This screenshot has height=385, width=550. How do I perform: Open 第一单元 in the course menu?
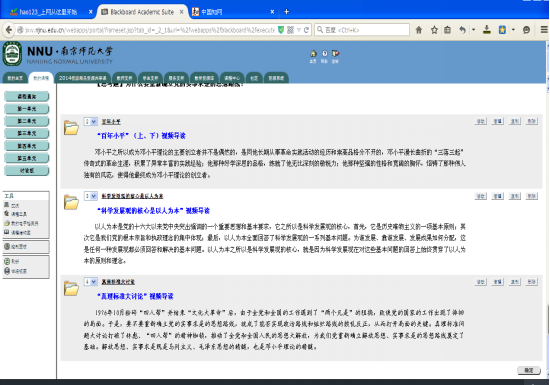click(27, 109)
